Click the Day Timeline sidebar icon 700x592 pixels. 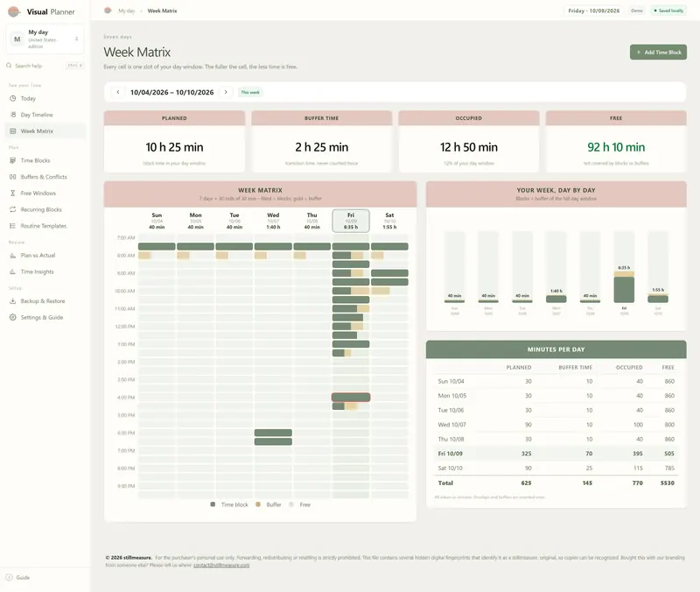[13, 115]
